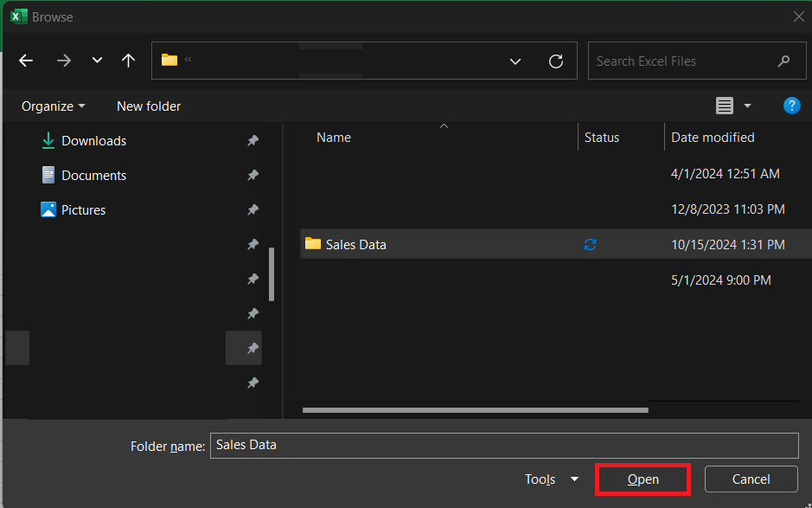Select Pictures in the navigation pane
812x508 pixels.
coord(83,210)
